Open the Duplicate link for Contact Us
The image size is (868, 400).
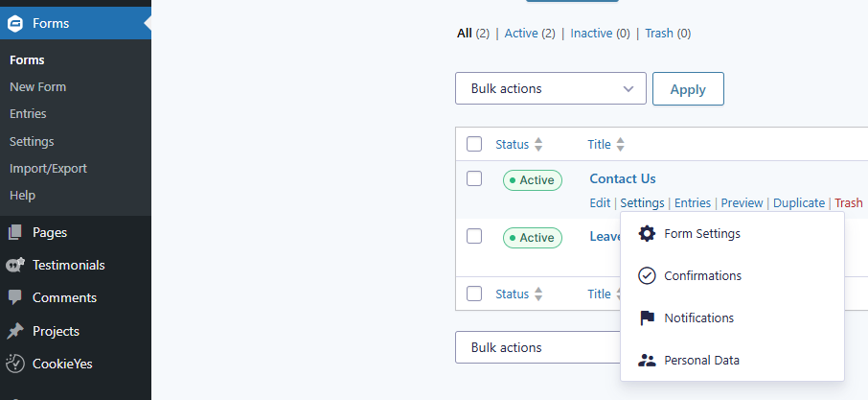point(799,203)
